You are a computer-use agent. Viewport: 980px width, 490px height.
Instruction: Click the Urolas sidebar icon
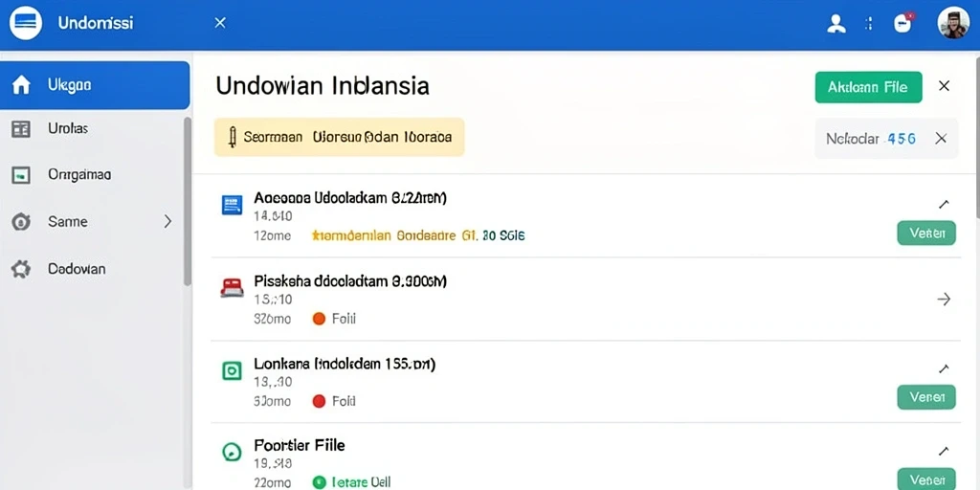click(21, 129)
